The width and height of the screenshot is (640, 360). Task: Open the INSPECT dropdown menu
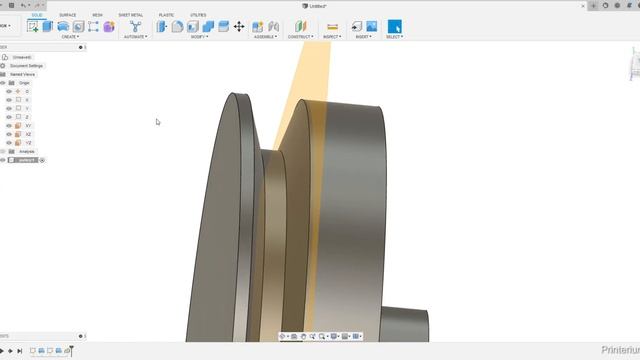click(x=332, y=37)
